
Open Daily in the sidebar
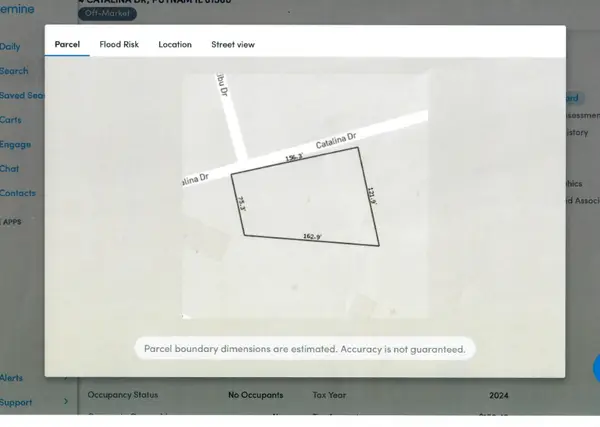pyautogui.click(x=10, y=47)
